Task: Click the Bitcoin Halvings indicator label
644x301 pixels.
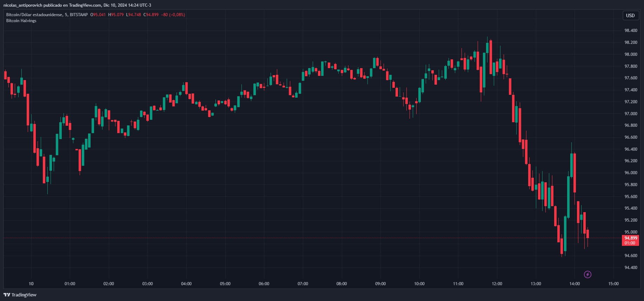Action: [21, 21]
